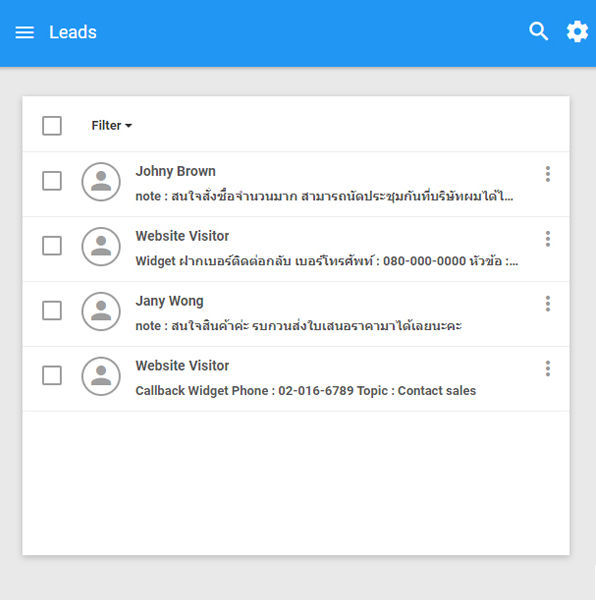Screen dimensions: 596x600
Task: Select the Jany Wong lead checkbox
Action: pos(52,310)
